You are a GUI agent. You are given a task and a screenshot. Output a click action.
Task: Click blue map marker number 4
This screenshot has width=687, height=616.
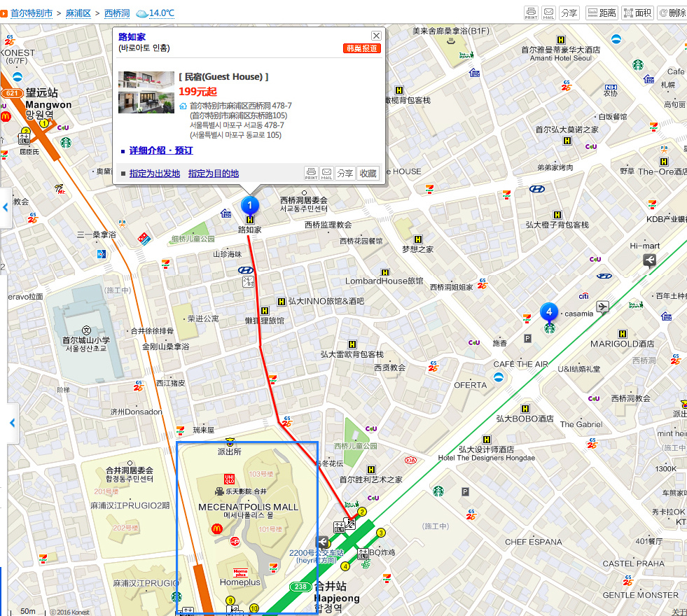549,312
